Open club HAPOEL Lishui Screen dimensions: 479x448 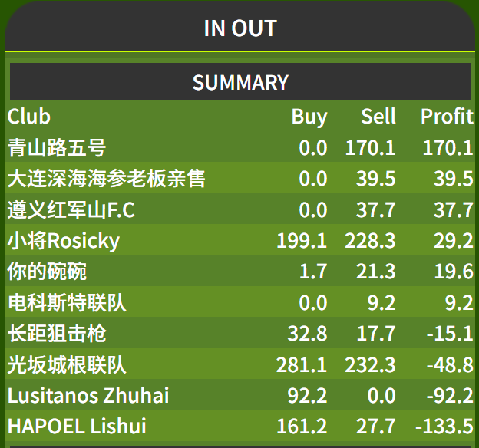(77, 426)
